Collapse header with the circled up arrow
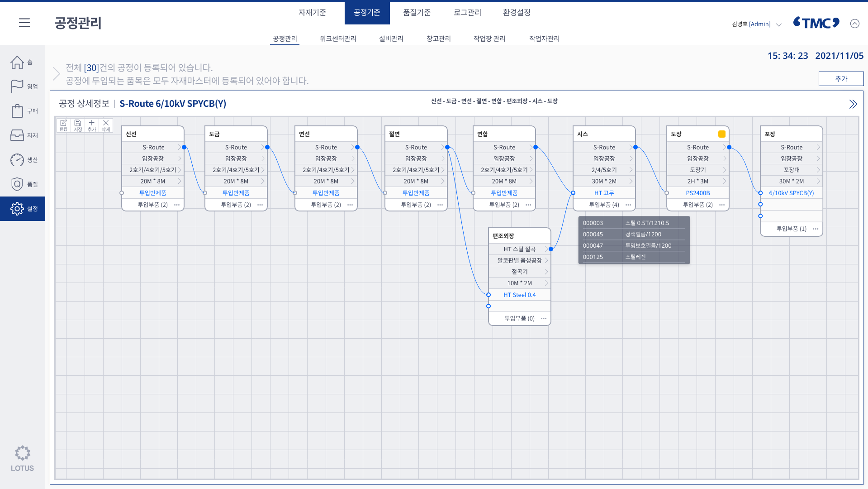The width and height of the screenshot is (868, 489). [x=854, y=24]
